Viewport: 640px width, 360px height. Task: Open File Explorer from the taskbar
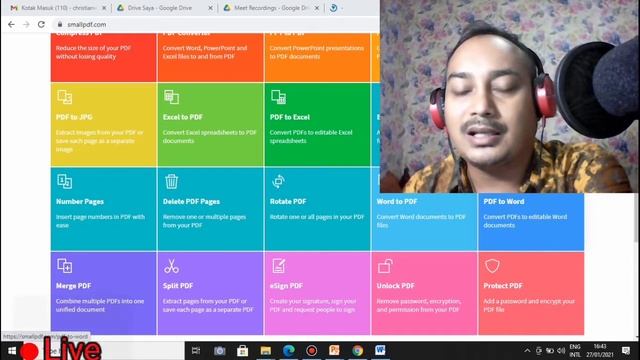pos(266,351)
